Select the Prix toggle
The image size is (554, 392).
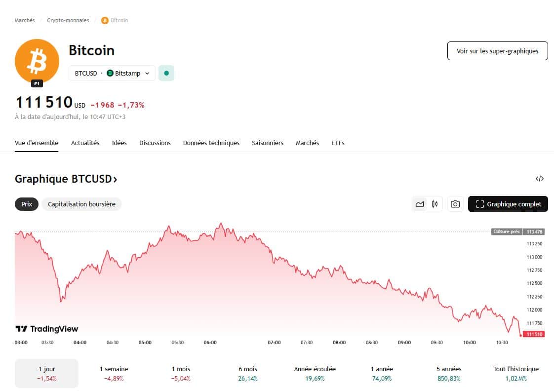coord(27,204)
